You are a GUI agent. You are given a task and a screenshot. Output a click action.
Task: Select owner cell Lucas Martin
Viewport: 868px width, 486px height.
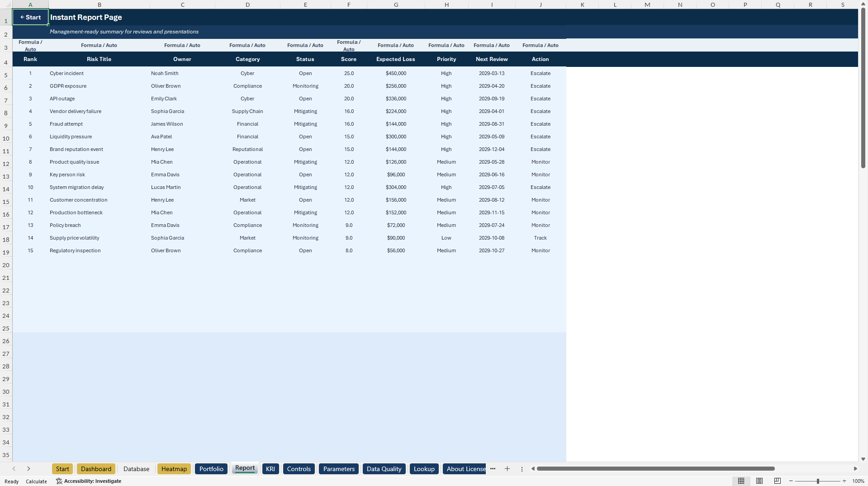182,187
